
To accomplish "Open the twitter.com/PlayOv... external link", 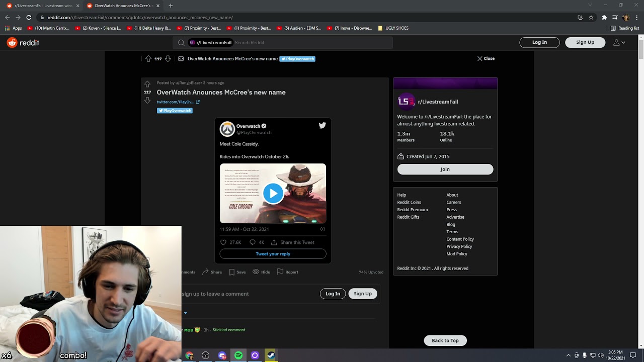I will [178, 102].
